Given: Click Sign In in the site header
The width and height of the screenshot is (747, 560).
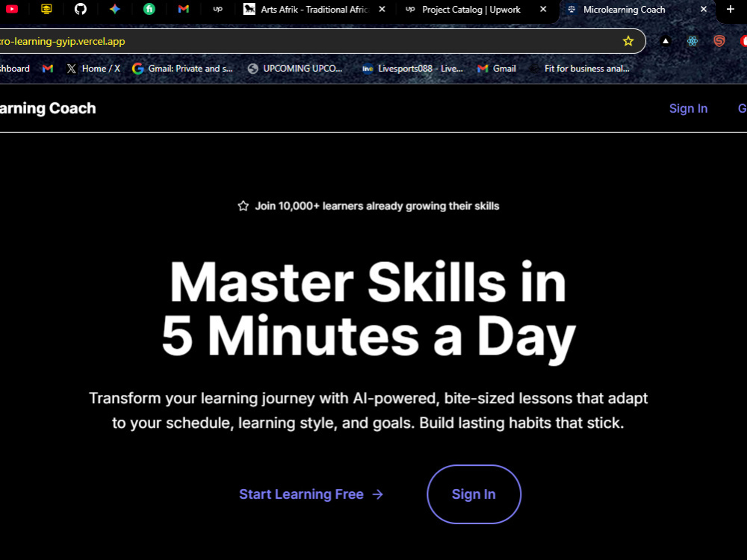Looking at the screenshot, I should (689, 108).
